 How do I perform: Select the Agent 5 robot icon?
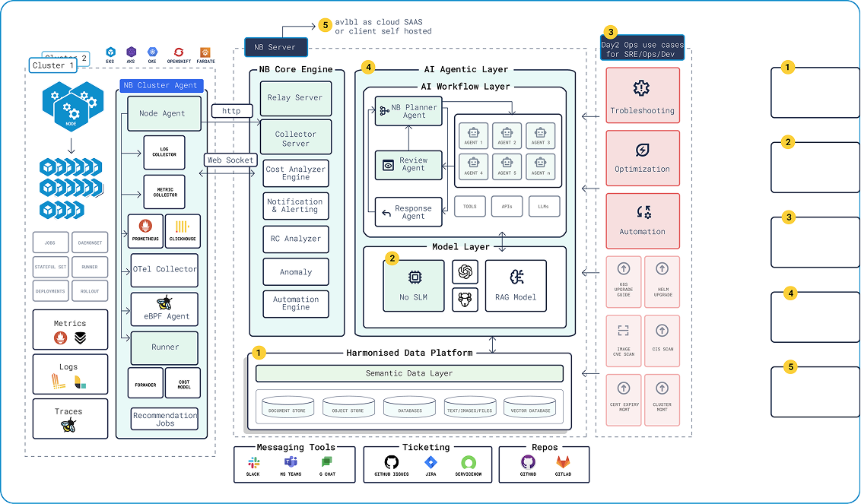(x=507, y=163)
